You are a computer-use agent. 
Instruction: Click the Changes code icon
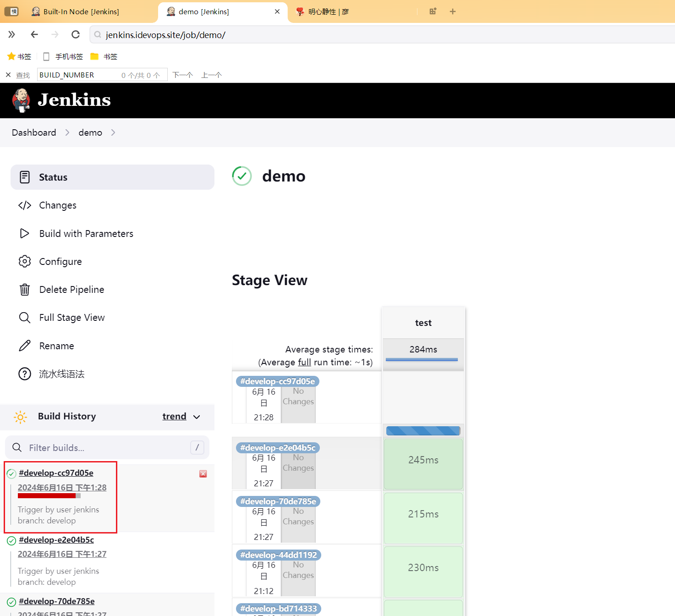point(25,205)
